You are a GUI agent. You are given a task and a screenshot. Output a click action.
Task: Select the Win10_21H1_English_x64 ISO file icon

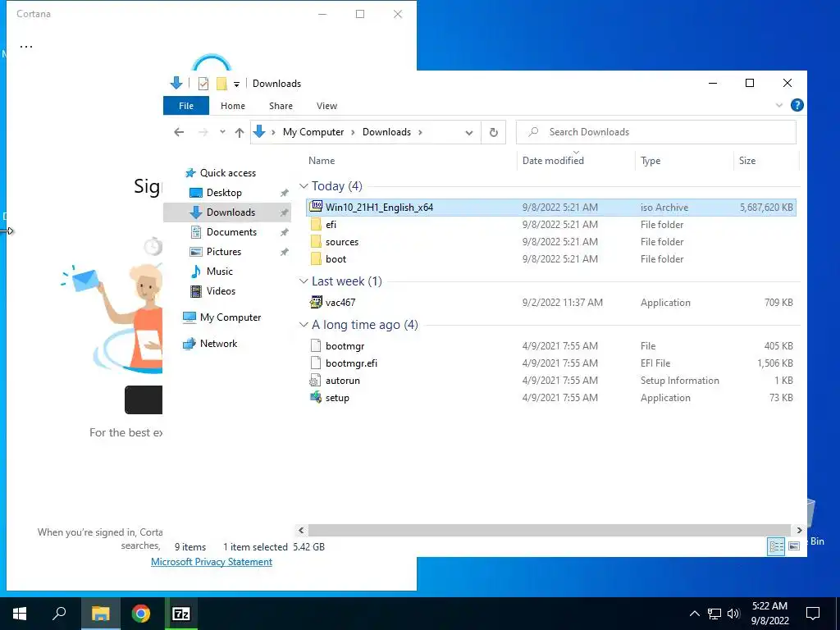click(316, 207)
